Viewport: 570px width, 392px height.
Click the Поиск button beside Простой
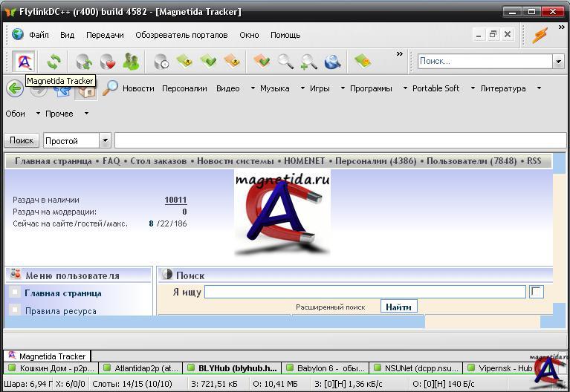22,140
